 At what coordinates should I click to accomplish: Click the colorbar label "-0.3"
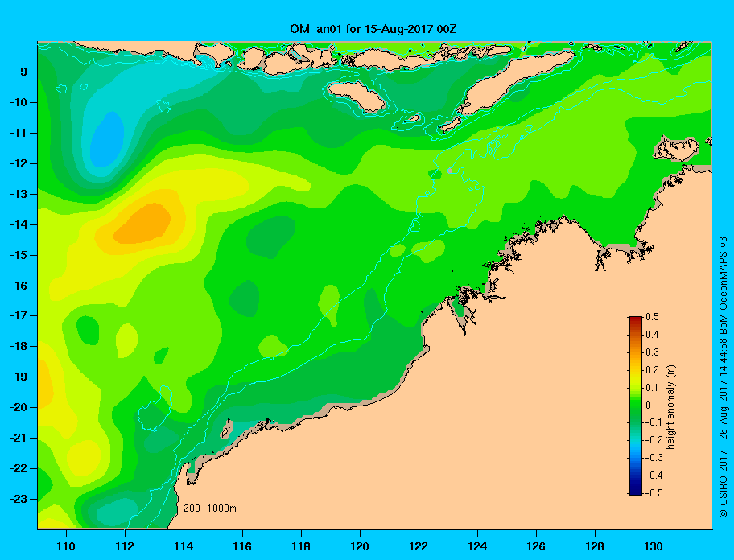click(654, 458)
